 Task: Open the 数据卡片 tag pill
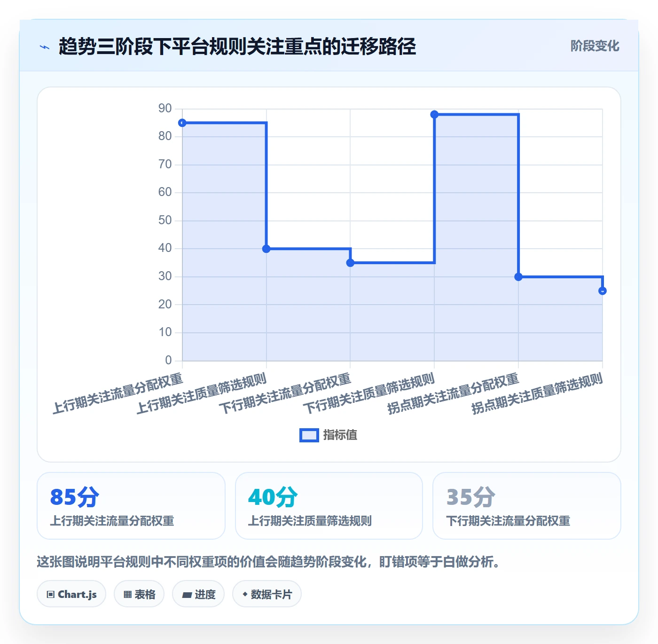point(267,594)
